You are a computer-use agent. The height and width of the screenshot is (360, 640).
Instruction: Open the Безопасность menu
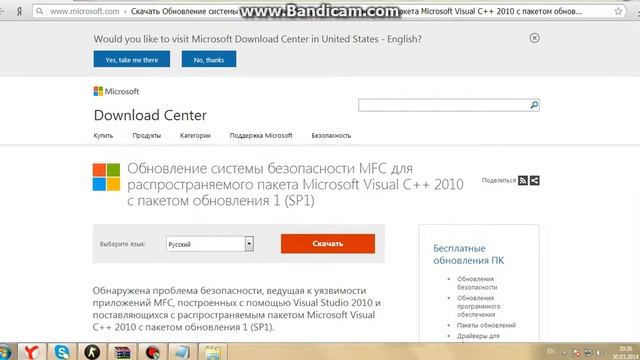331,136
